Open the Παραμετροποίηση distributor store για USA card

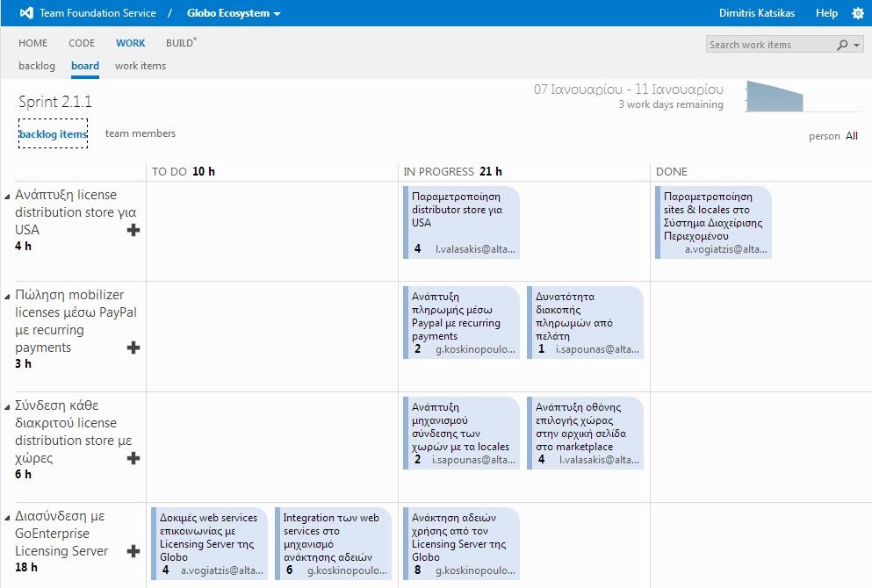pyautogui.click(x=462, y=222)
